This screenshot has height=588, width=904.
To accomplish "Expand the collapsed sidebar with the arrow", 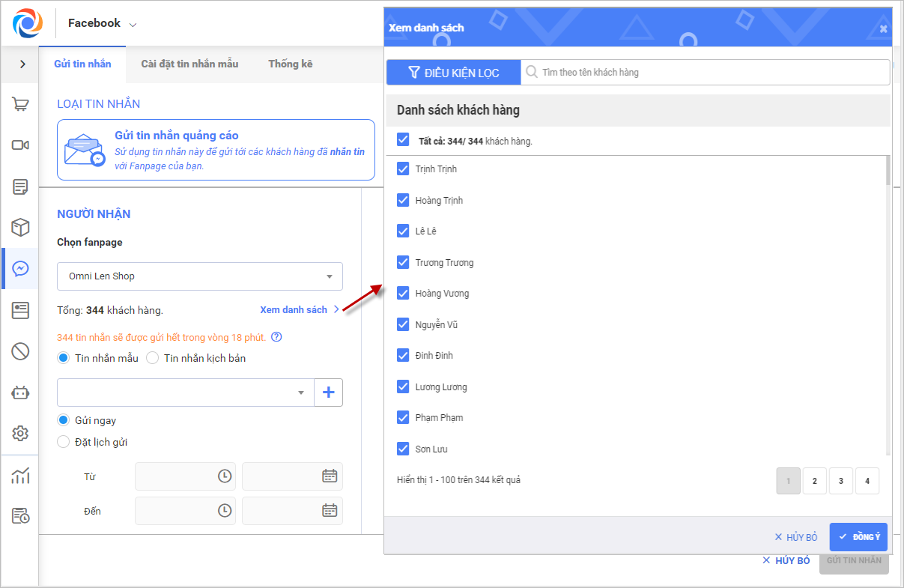I will (x=22, y=64).
